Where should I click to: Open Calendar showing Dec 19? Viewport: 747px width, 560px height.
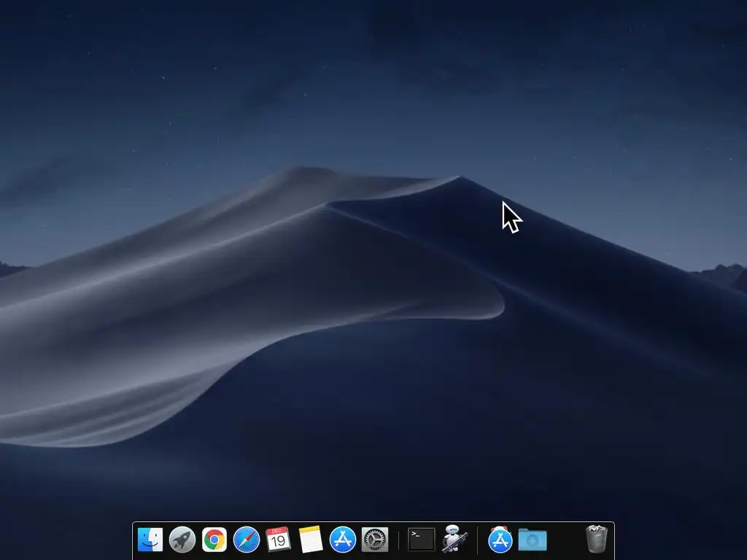click(x=278, y=540)
